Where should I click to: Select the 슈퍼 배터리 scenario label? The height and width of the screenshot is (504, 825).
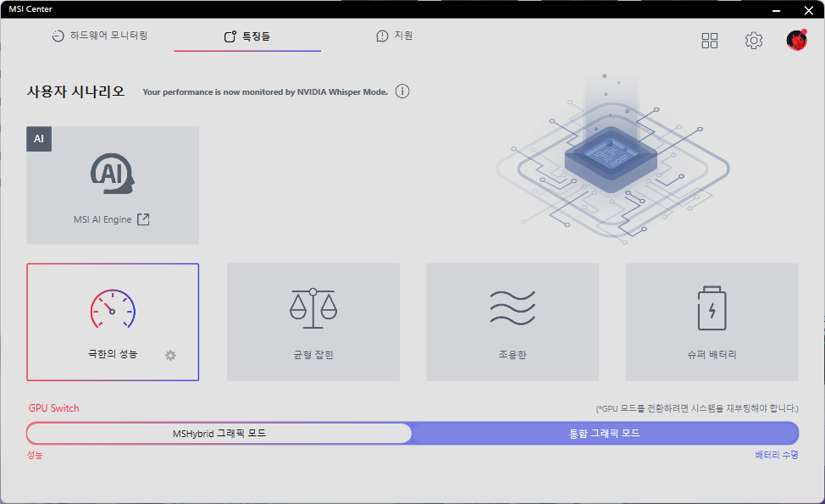(711, 355)
